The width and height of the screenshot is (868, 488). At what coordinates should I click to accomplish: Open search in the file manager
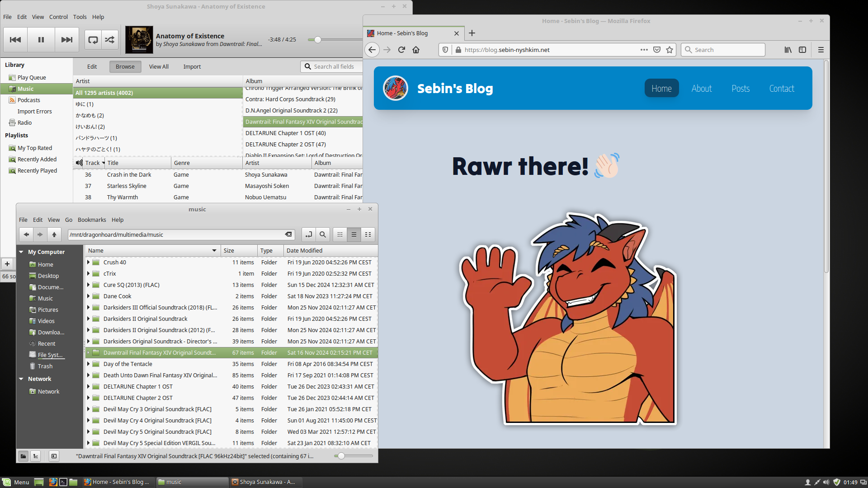(x=323, y=235)
